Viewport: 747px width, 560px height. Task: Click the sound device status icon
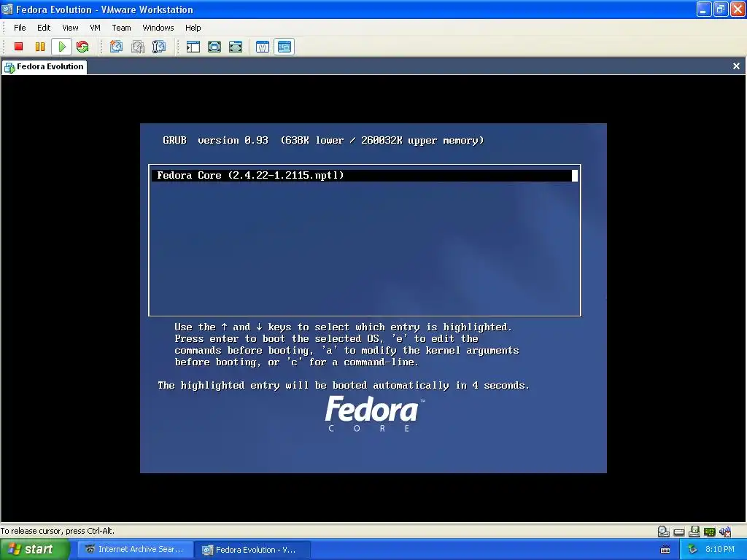(725, 532)
